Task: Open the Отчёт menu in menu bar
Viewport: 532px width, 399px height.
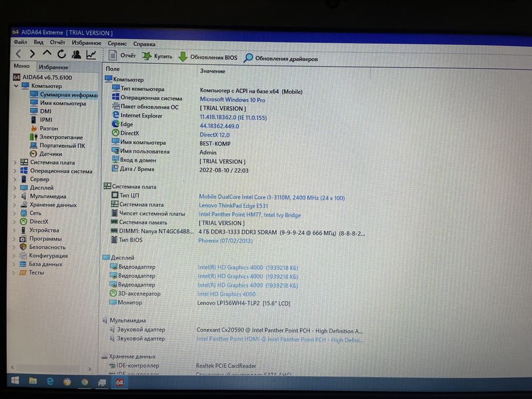Action: click(x=58, y=42)
